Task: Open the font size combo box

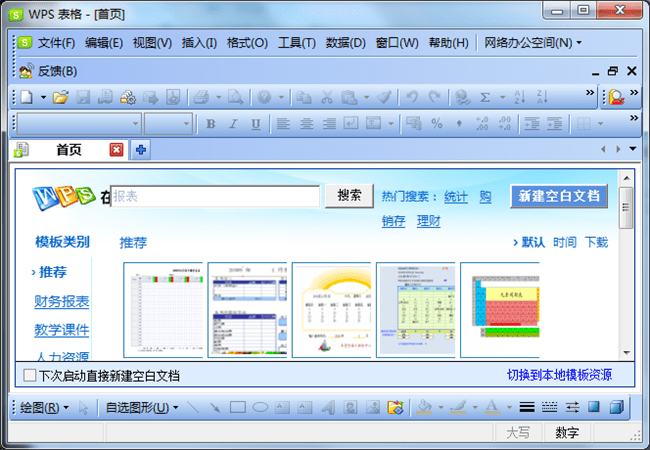Action: pyautogui.click(x=168, y=123)
